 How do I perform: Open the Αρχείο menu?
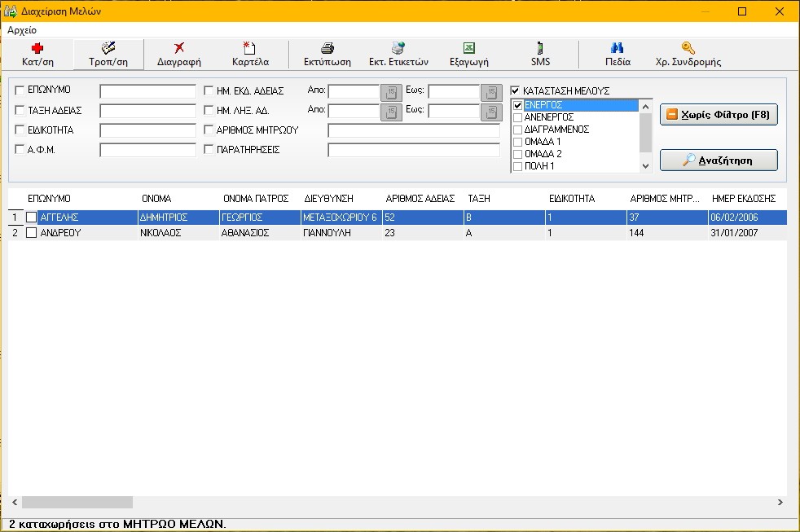pyautogui.click(x=22, y=29)
